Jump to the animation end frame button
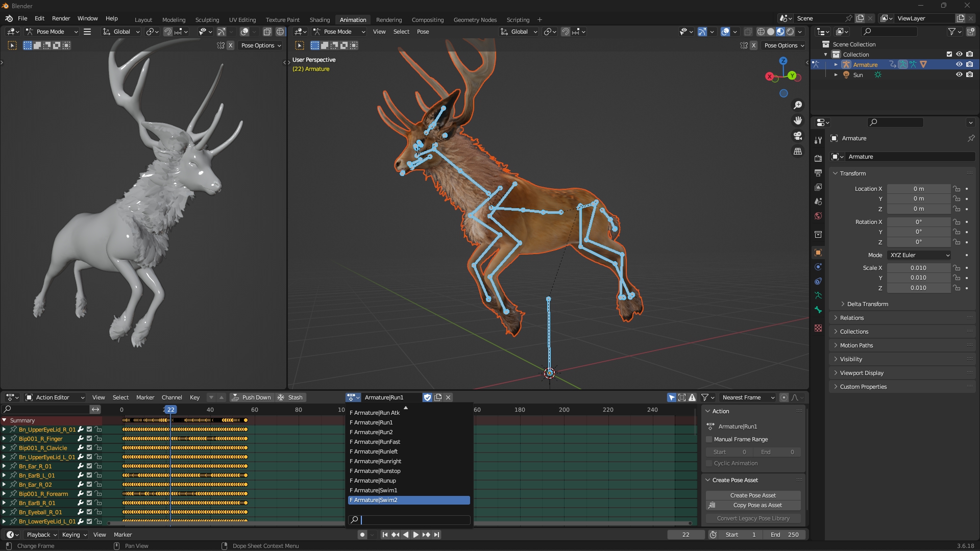980x551 pixels. 437,535
